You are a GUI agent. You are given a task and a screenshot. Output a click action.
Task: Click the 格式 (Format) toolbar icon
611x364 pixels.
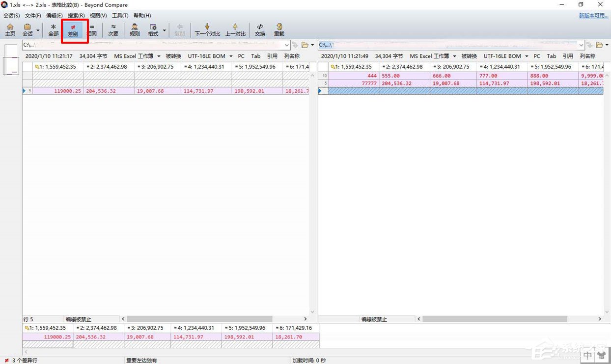(x=153, y=30)
